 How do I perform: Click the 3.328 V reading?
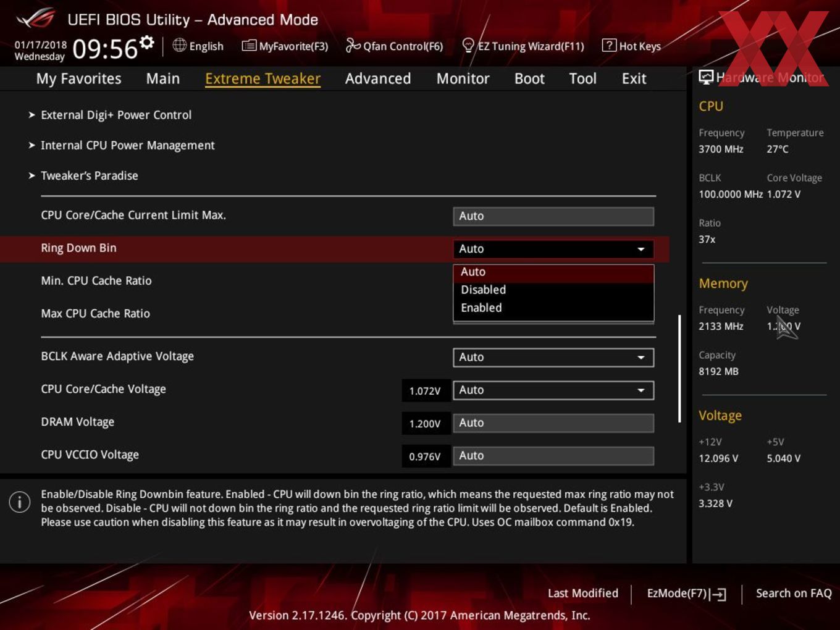(715, 503)
